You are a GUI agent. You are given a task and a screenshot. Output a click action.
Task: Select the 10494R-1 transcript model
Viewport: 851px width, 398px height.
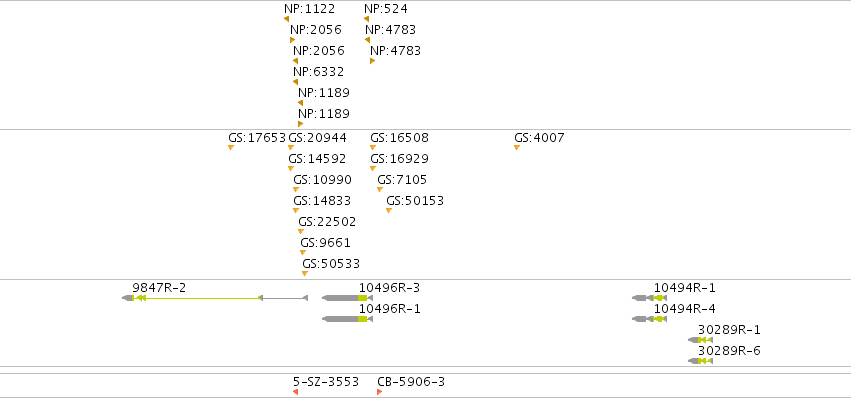(649, 298)
